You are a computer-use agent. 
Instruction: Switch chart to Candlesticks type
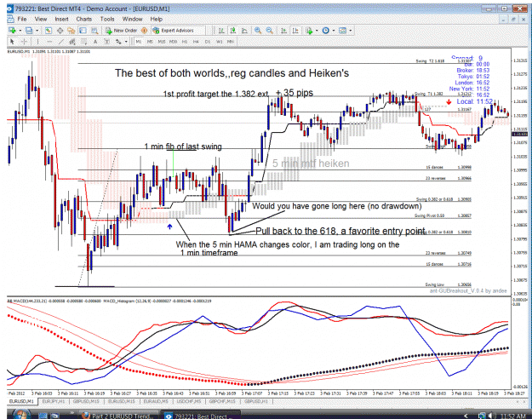(x=233, y=31)
